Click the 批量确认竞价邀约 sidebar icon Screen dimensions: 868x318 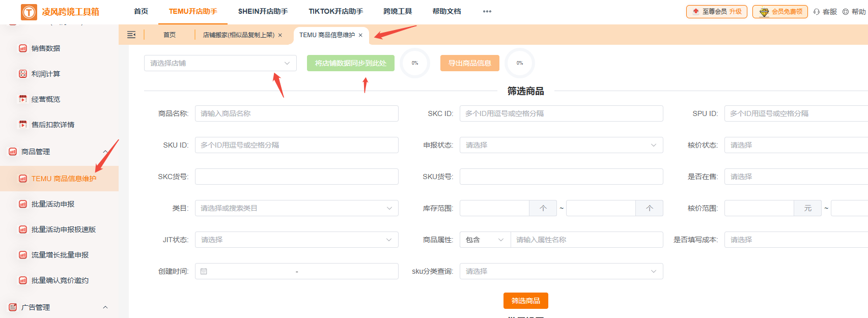click(x=23, y=280)
